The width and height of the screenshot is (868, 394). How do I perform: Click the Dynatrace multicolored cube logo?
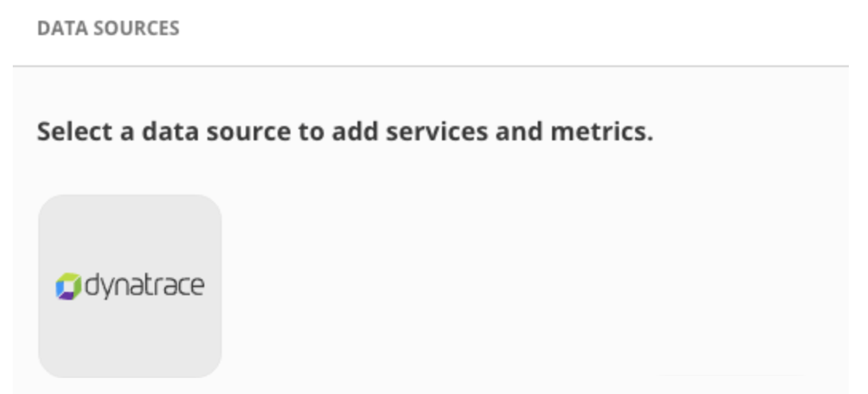point(68,286)
